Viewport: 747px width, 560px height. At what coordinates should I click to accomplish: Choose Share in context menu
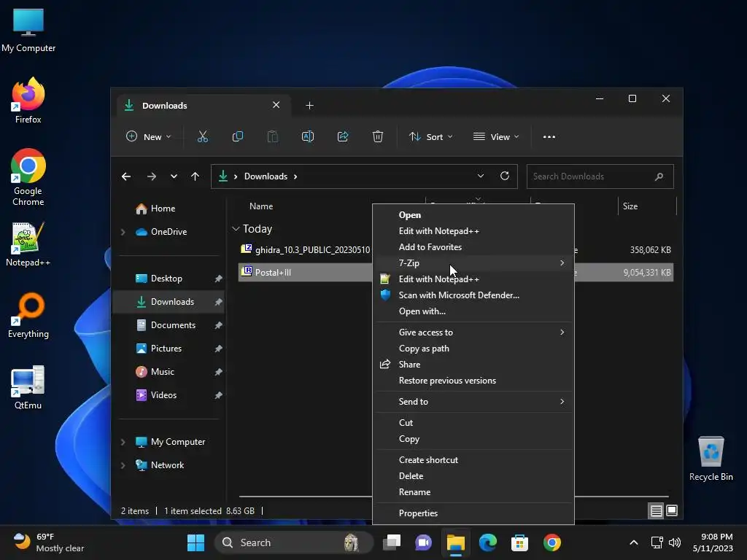pos(473,365)
